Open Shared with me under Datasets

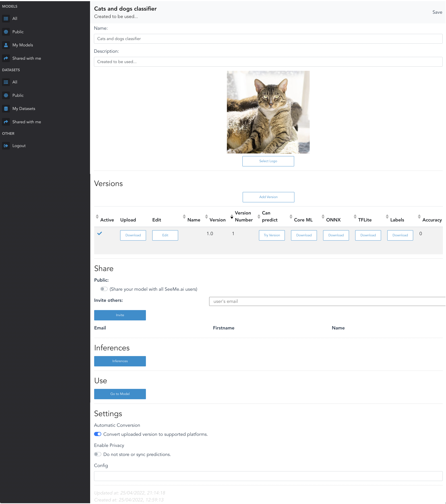(x=27, y=122)
